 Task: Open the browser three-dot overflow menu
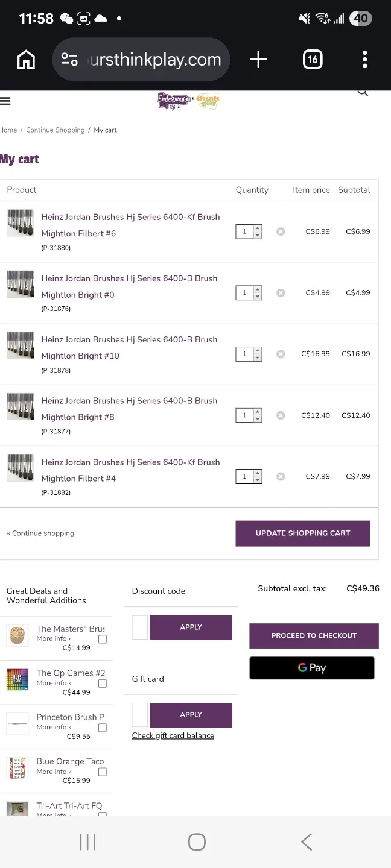(x=364, y=59)
